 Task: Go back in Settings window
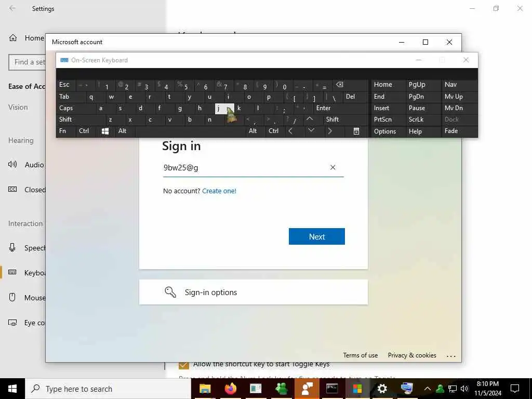pos(12,8)
